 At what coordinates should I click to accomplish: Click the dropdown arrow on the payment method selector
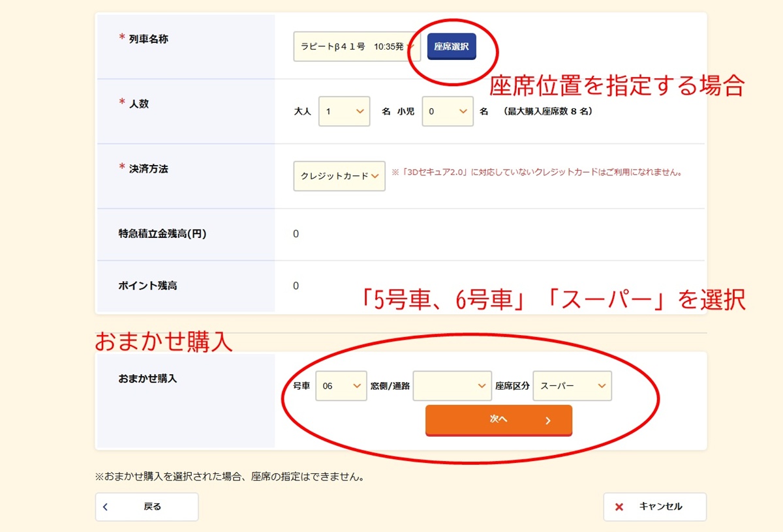tap(376, 176)
